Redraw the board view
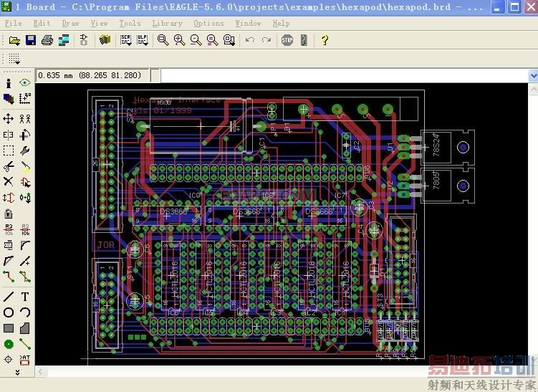The height and width of the screenshot is (392, 538). click(x=212, y=40)
